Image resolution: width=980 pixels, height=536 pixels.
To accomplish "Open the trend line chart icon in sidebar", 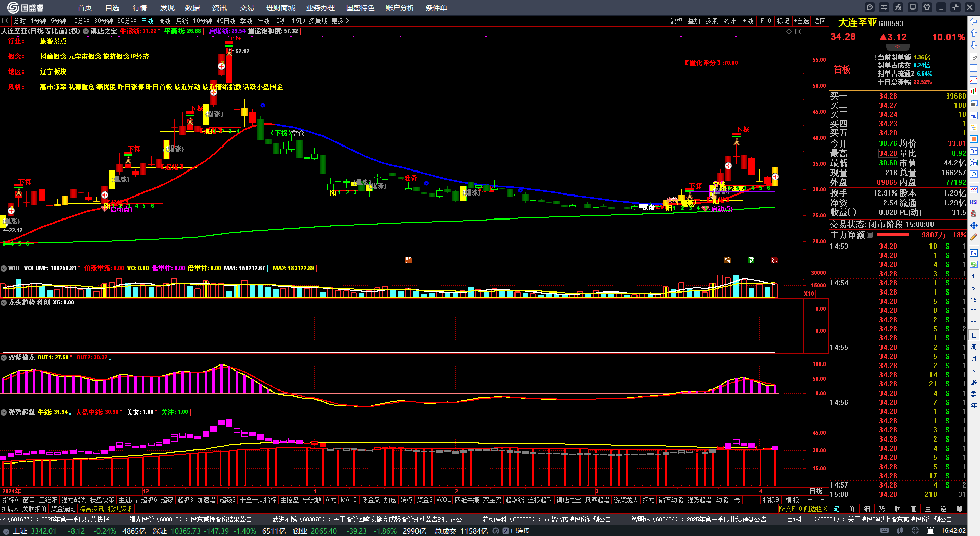I will pos(974,80).
